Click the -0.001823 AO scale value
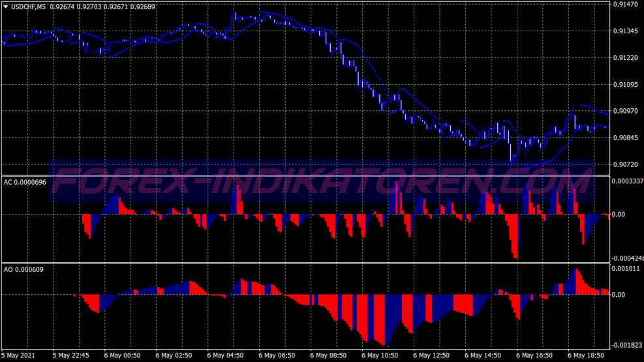Screen dimensions: 644x362 626,345
